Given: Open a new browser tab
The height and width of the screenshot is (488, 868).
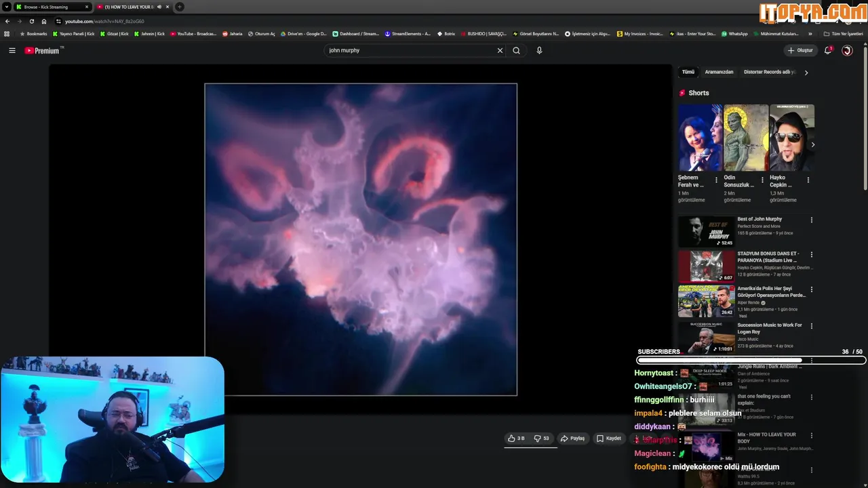Looking at the screenshot, I should 179,7.
